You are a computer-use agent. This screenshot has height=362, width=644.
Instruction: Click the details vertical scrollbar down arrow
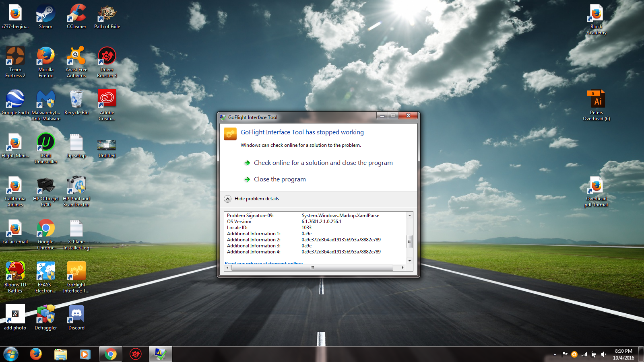click(x=410, y=261)
